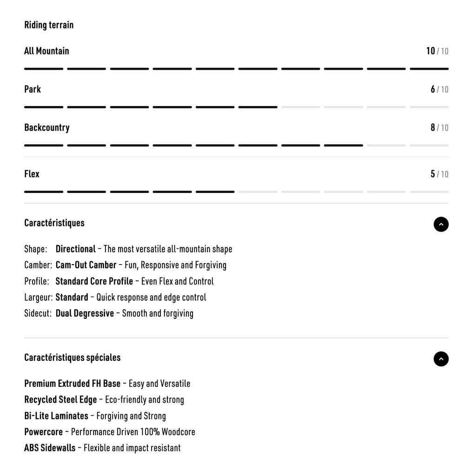Screen dimensions: 476x470
Task: Click the Powercore feature name
Action: [x=43, y=432]
